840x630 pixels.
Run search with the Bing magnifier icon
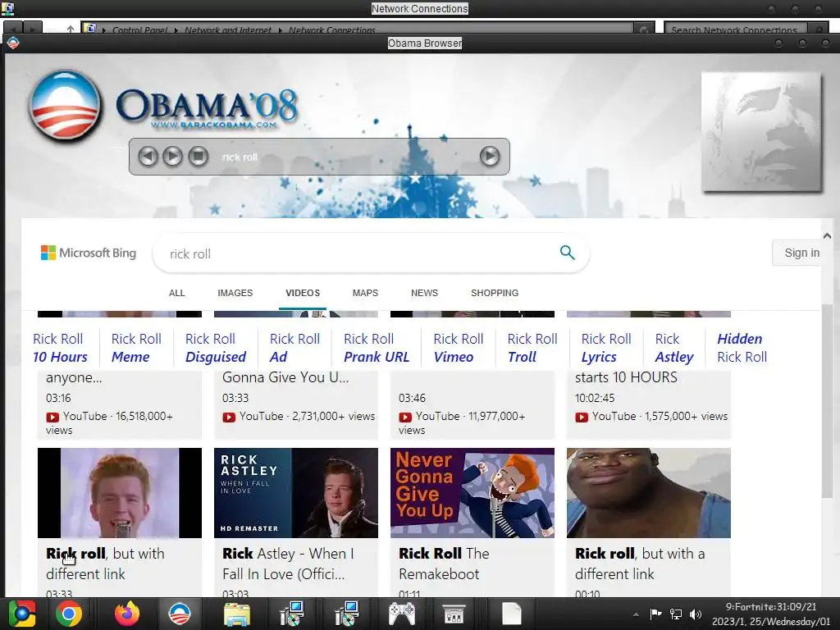pyautogui.click(x=568, y=253)
